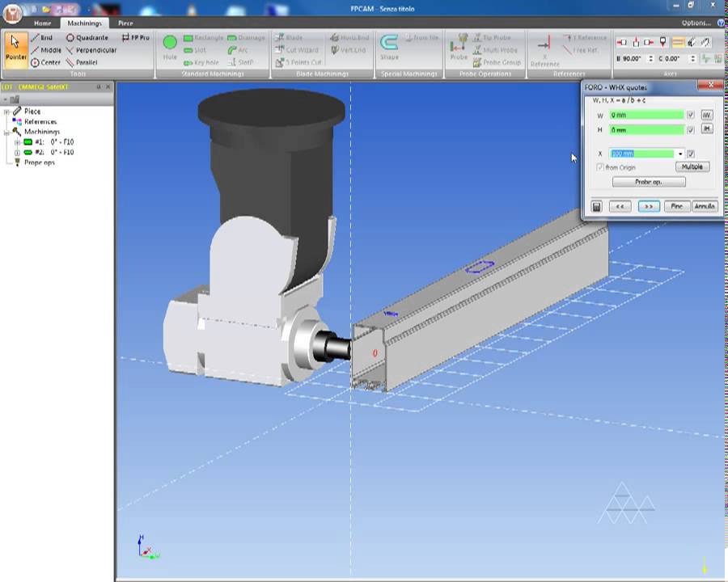Select the Shape special machining
Viewport: 728px width, 582px height.
pyautogui.click(x=389, y=48)
